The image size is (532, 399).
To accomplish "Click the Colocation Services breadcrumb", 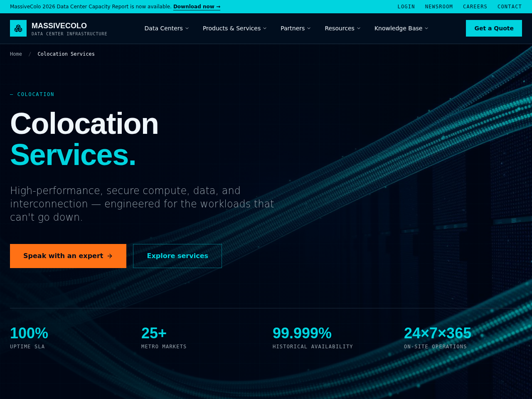I will (x=66, y=54).
